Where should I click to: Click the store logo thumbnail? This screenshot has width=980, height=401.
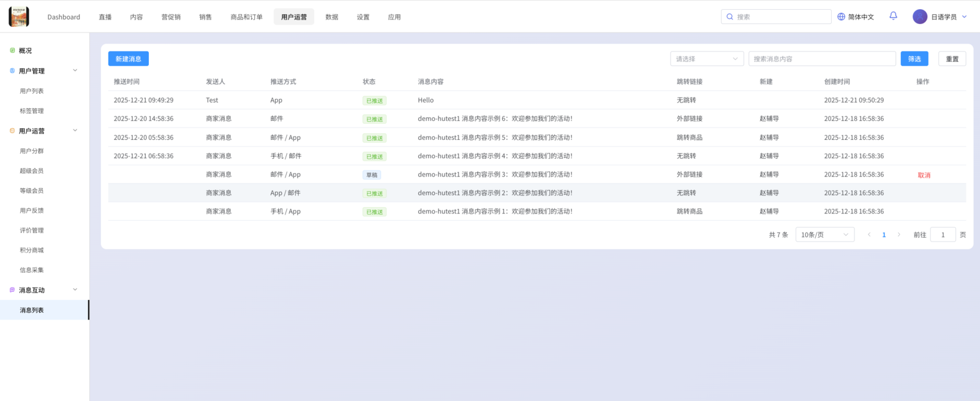pos(19,17)
